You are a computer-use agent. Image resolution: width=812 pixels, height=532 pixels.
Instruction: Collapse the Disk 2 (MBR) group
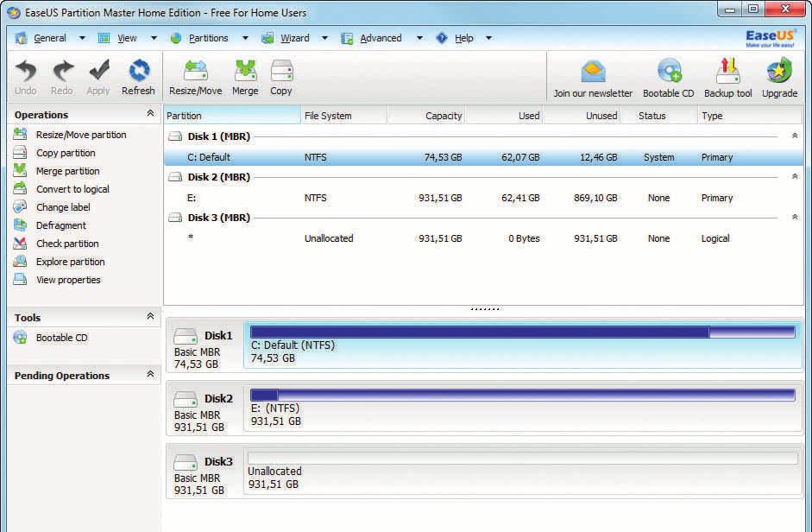795,176
